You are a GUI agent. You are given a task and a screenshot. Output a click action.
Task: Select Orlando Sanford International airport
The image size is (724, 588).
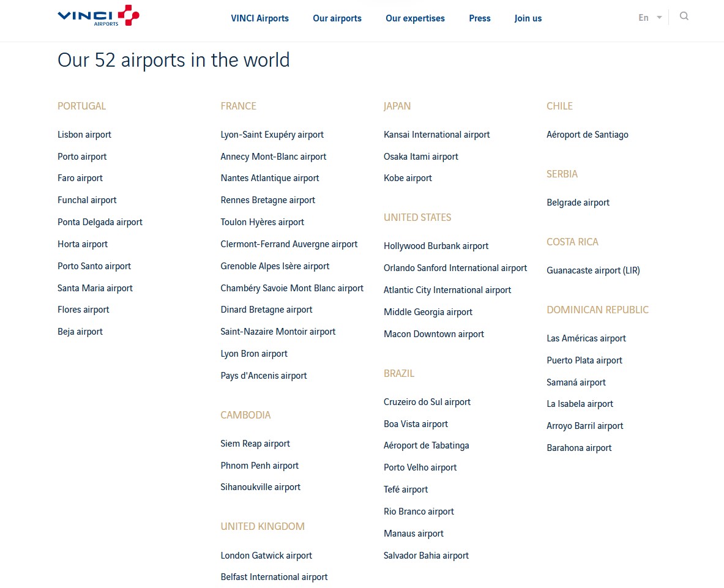point(455,268)
